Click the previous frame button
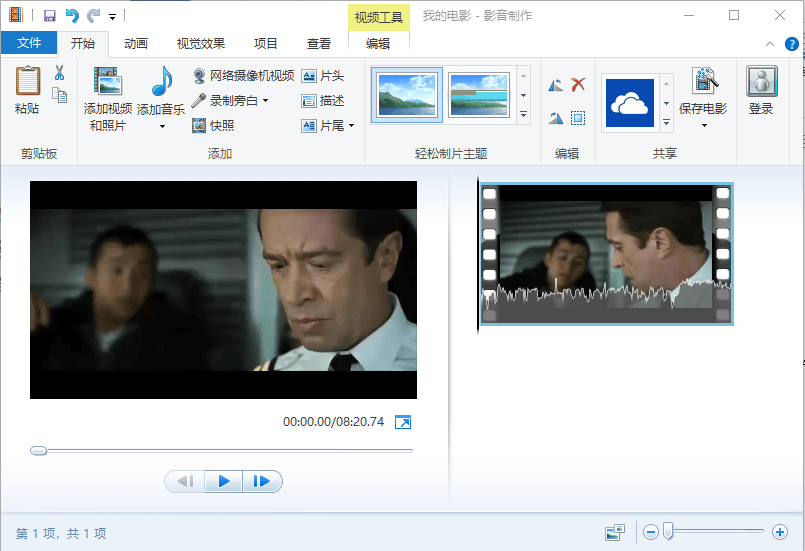This screenshot has height=551, width=805. coord(185,481)
